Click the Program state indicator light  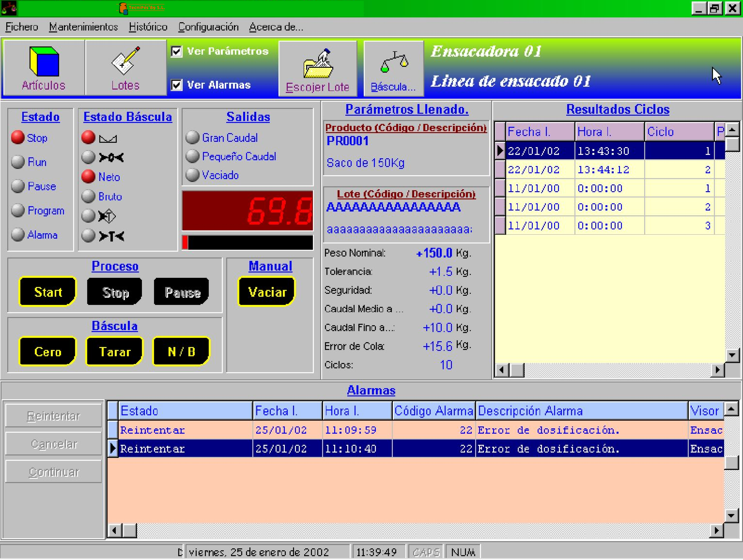18,210
